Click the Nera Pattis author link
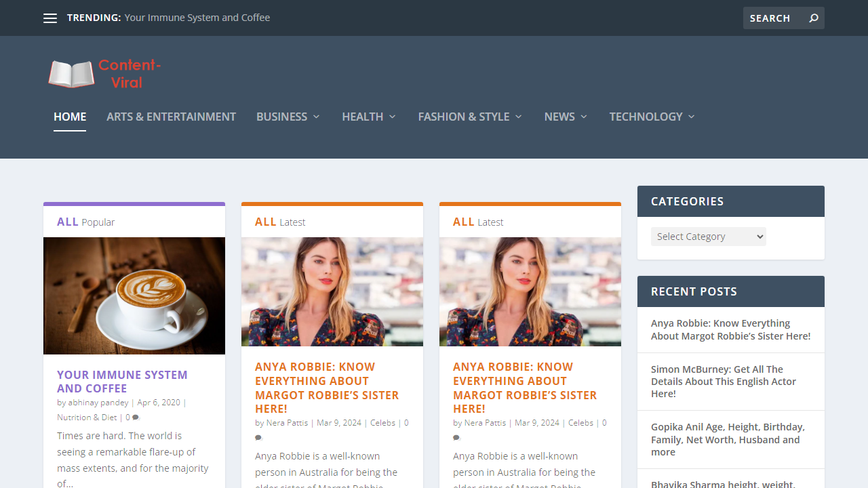The width and height of the screenshot is (868, 488). (x=287, y=422)
